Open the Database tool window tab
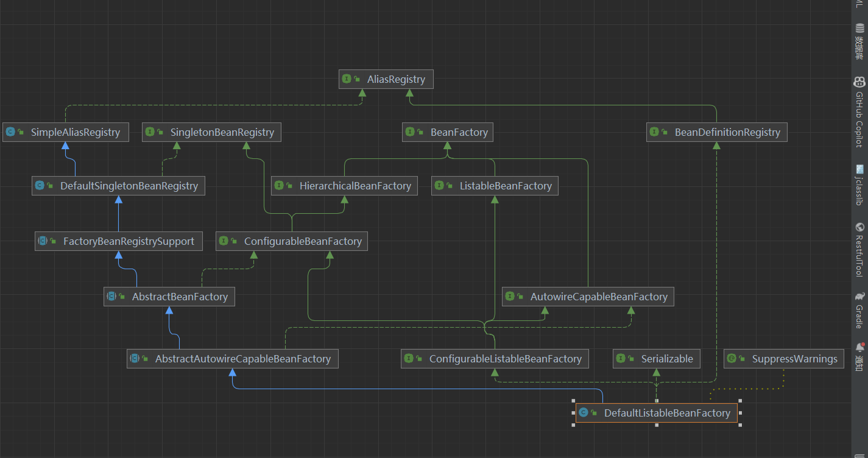 [859, 42]
